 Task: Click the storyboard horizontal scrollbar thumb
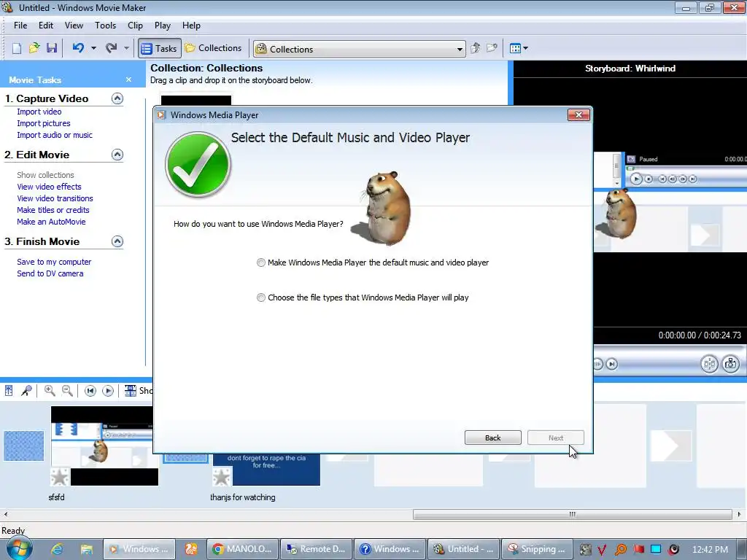click(x=572, y=514)
